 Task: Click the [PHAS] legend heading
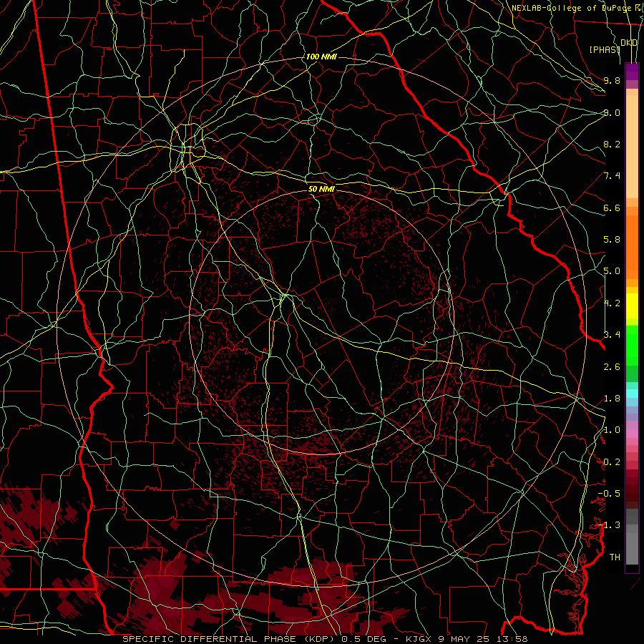point(605,49)
